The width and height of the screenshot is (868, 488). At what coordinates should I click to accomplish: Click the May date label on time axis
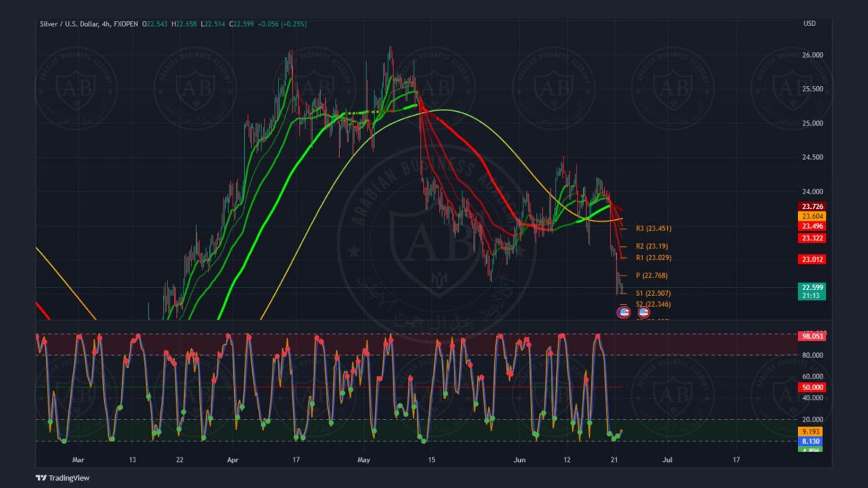363,460
